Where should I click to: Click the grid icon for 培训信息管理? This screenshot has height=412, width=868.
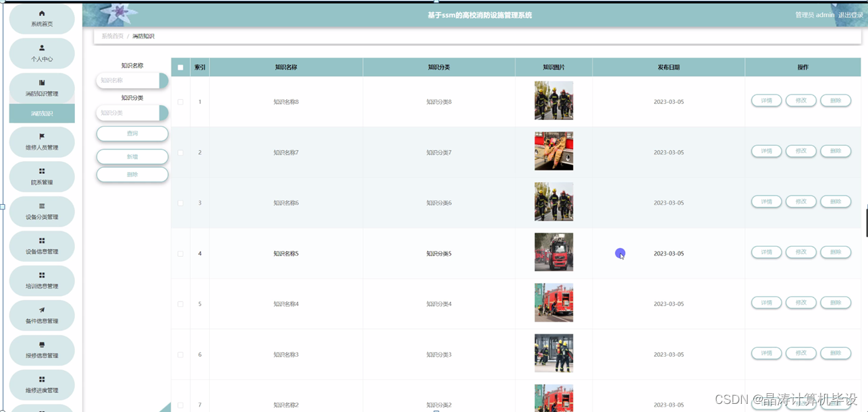click(42, 275)
